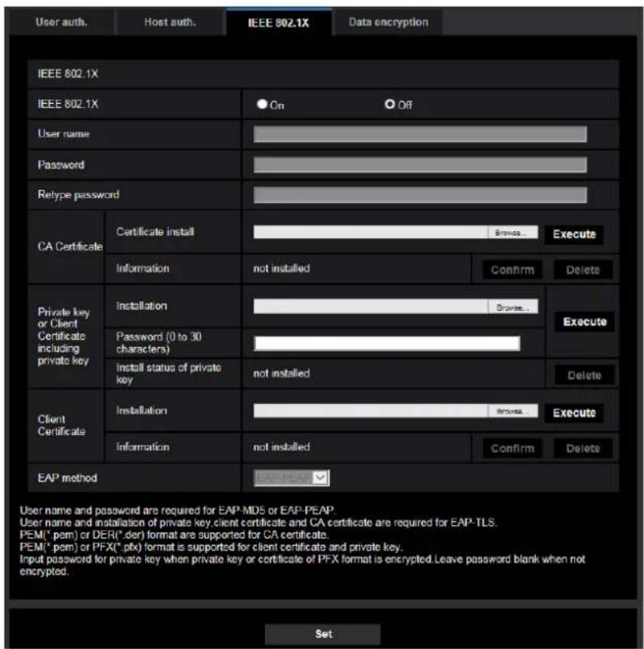Click the Client Certificate file path field
644x649 pixels.
(x=370, y=411)
